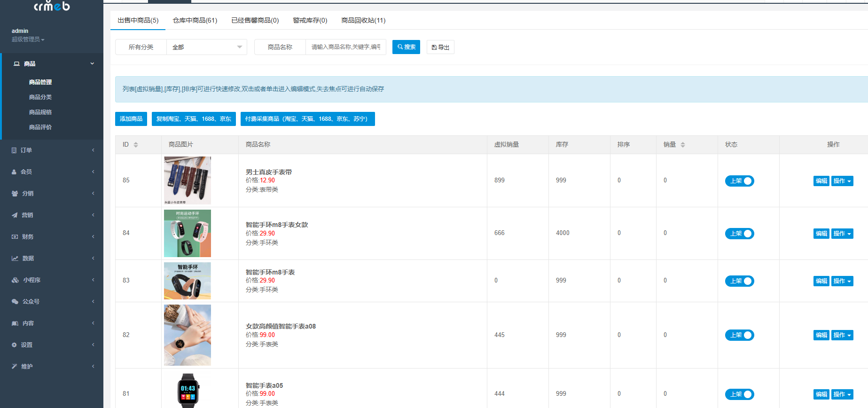868x408 pixels.
Task: Click the 内容 book icon in sidebar
Action: click(x=15, y=323)
